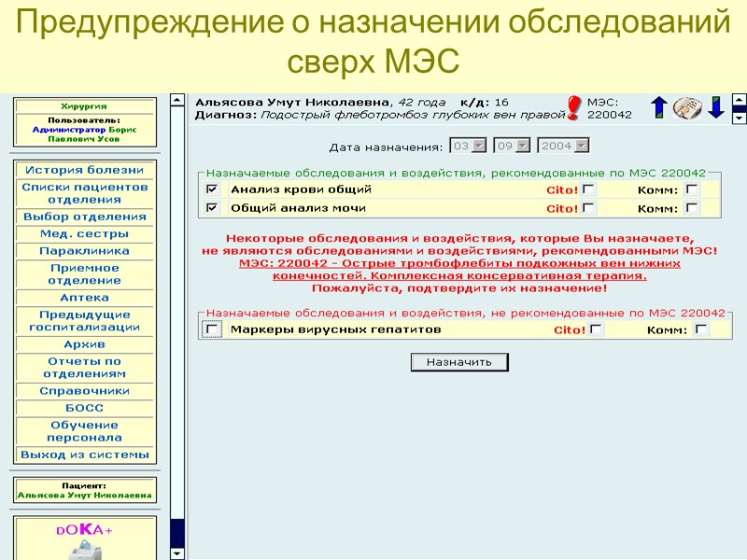
Task: Open Аптека menu item
Action: [x=84, y=298]
